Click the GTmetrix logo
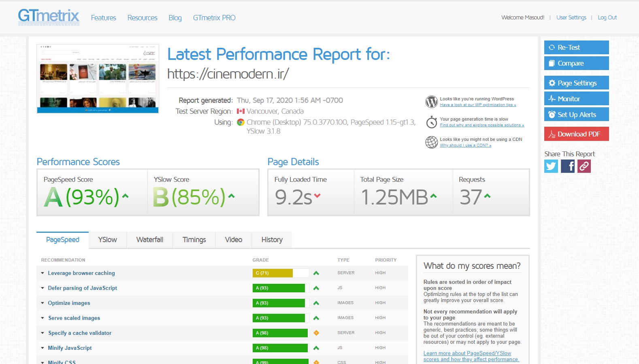 [x=49, y=17]
